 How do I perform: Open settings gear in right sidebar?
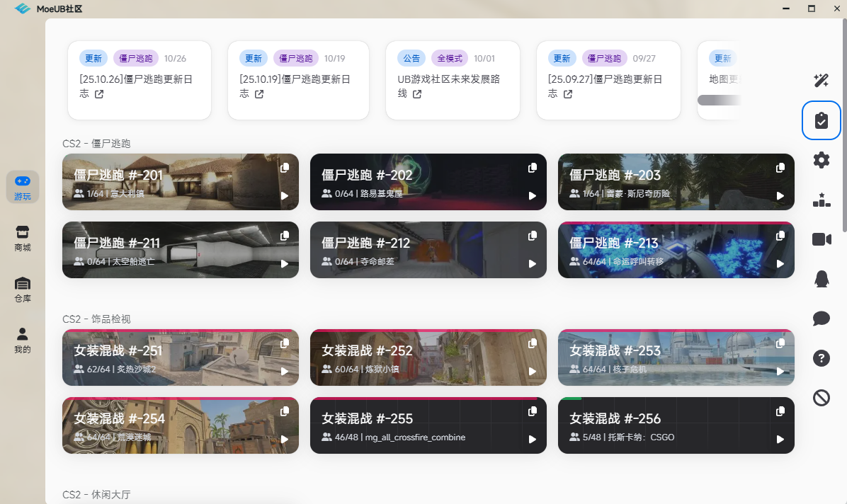[x=821, y=160]
